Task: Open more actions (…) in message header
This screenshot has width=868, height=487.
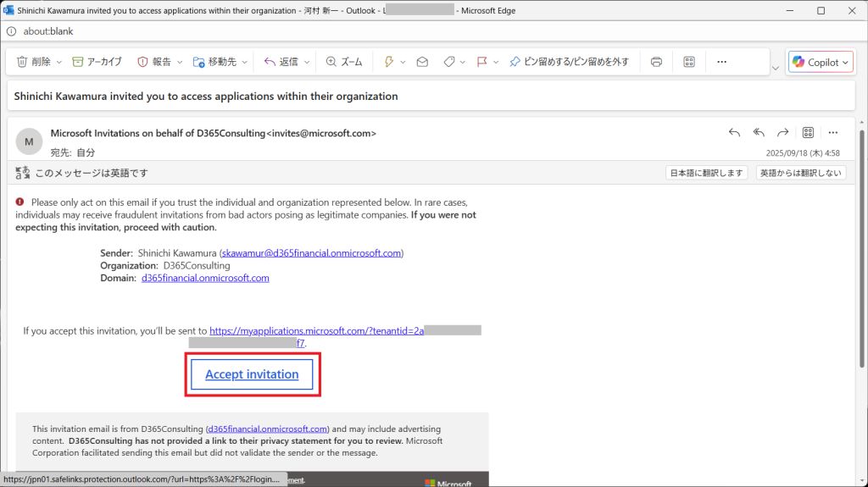Action: point(832,133)
